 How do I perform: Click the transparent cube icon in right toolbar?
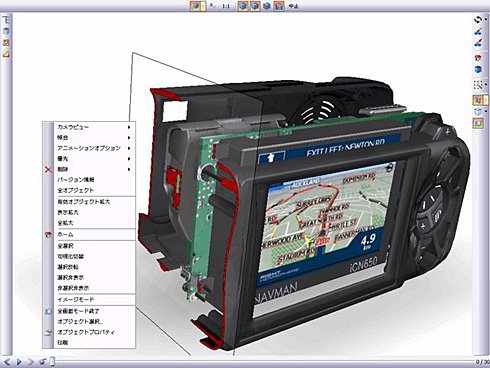coord(478,111)
